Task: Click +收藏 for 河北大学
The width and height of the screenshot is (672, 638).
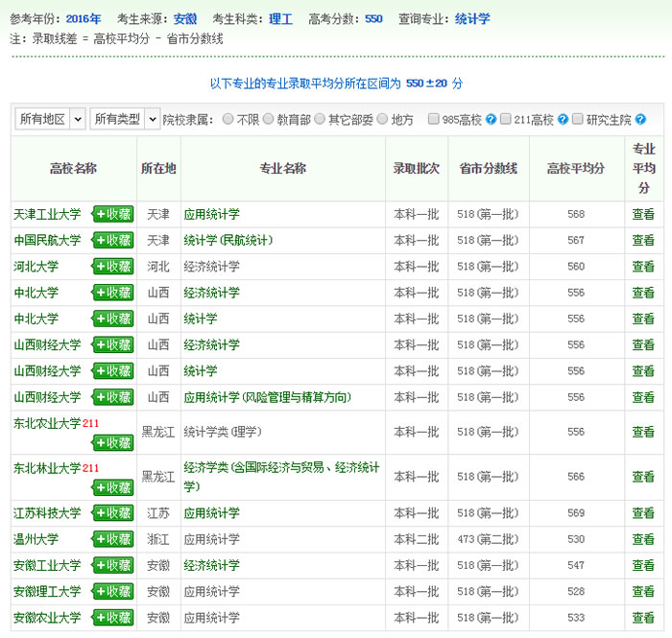Action: tap(113, 267)
